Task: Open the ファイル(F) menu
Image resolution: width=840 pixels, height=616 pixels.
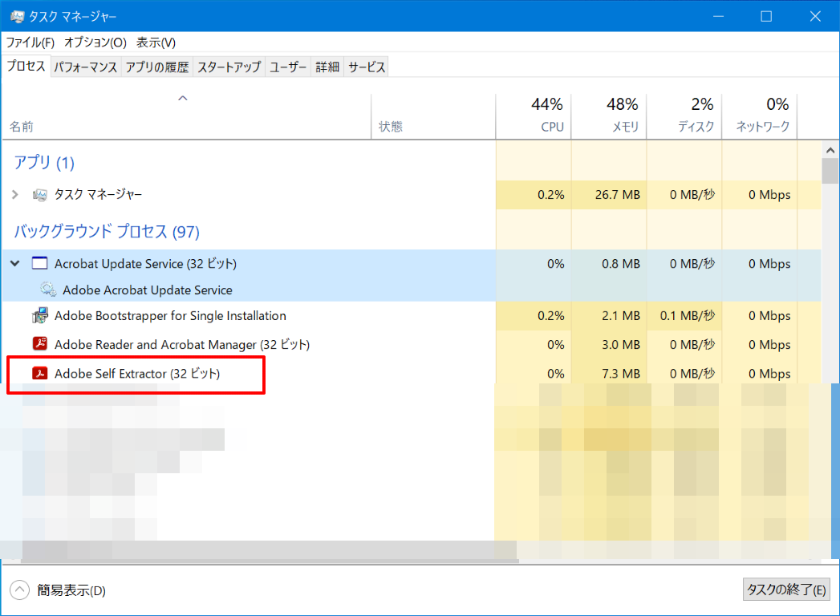Action: pyautogui.click(x=30, y=43)
